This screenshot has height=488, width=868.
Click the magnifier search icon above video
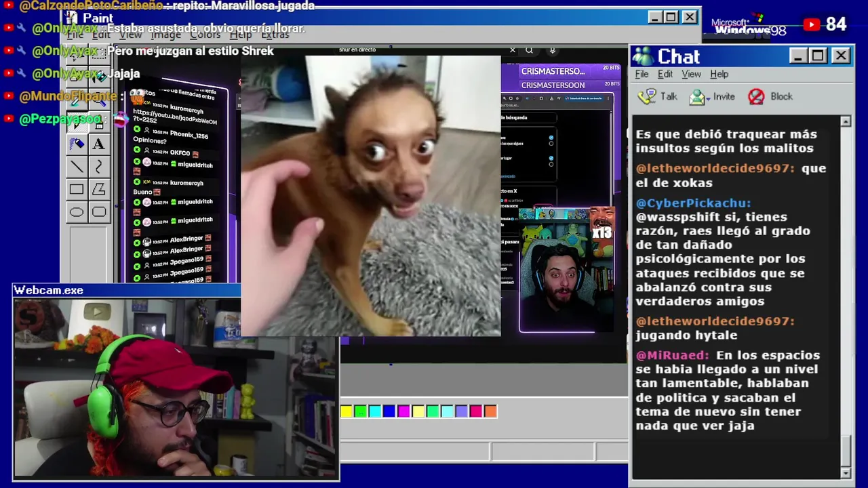pos(529,50)
